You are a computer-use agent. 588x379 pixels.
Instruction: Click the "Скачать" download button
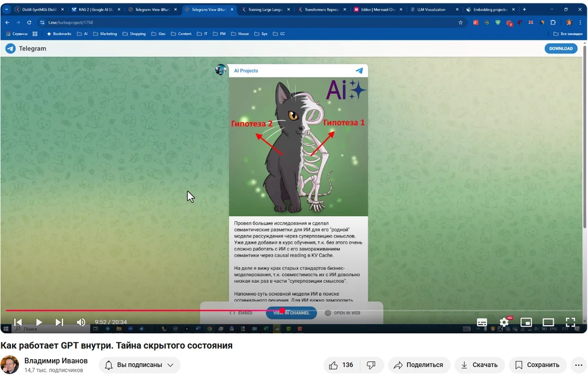[x=479, y=365]
